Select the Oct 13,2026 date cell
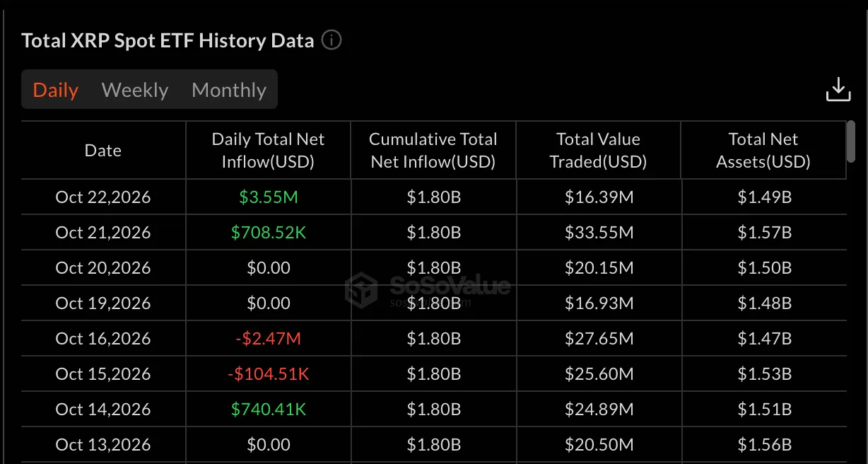Image resolution: width=868 pixels, height=464 pixels. point(103,444)
